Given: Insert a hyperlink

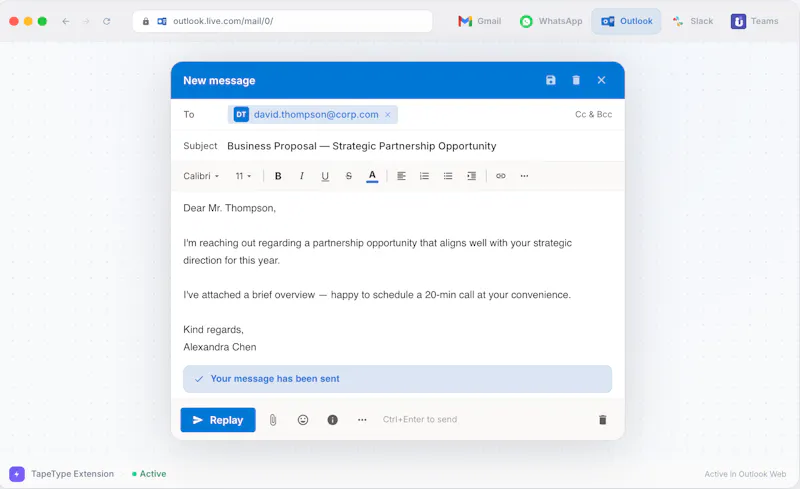Looking at the screenshot, I should coord(501,176).
